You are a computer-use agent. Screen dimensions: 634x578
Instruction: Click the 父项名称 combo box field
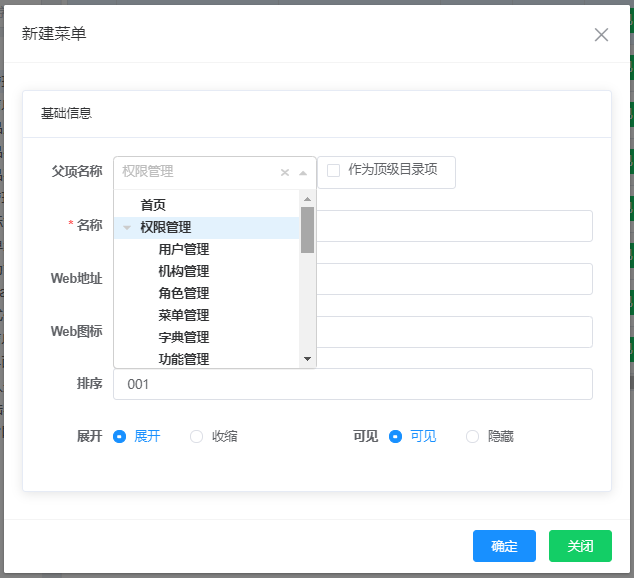[x=215, y=173]
